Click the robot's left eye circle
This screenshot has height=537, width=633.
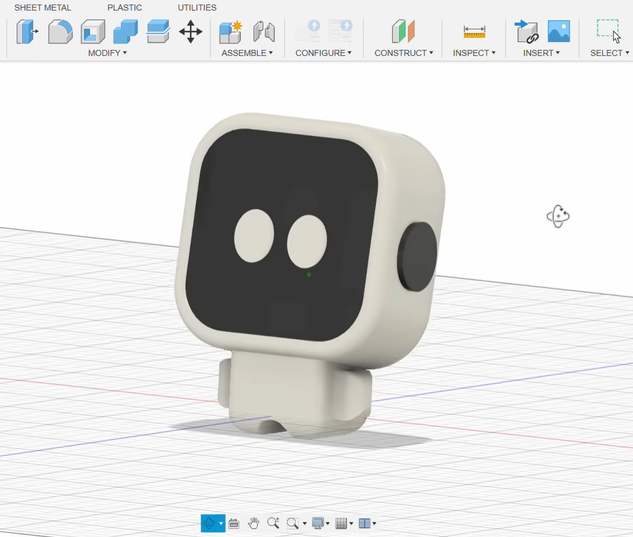pos(254,236)
